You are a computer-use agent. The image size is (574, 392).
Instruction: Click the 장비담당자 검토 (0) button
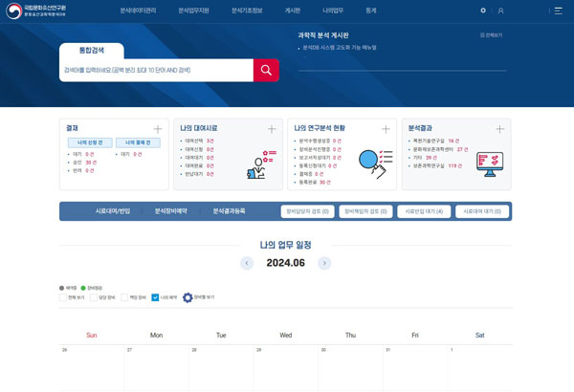[307, 211]
